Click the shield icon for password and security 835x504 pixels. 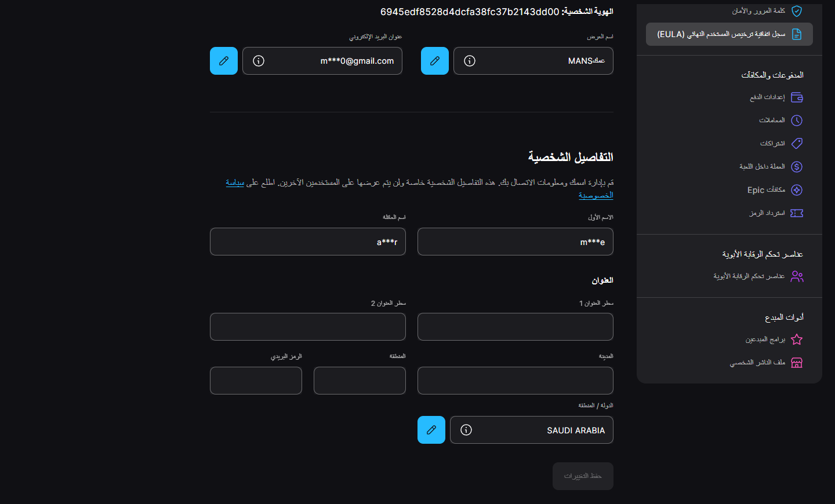(797, 11)
